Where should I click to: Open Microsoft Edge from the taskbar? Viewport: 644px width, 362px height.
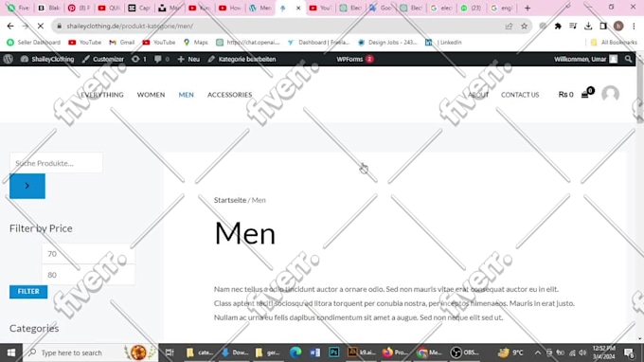pos(295,353)
